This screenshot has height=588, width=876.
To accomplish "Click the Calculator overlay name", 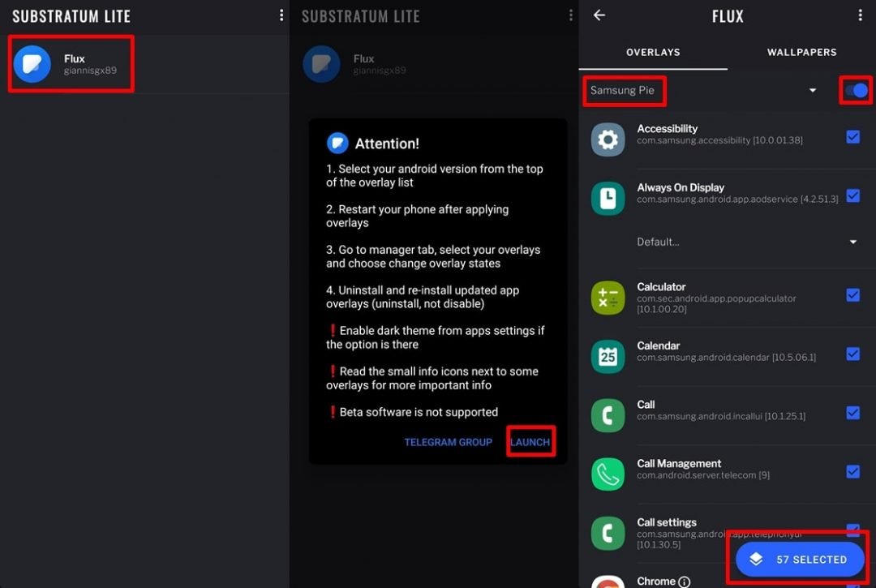I will (x=661, y=287).
